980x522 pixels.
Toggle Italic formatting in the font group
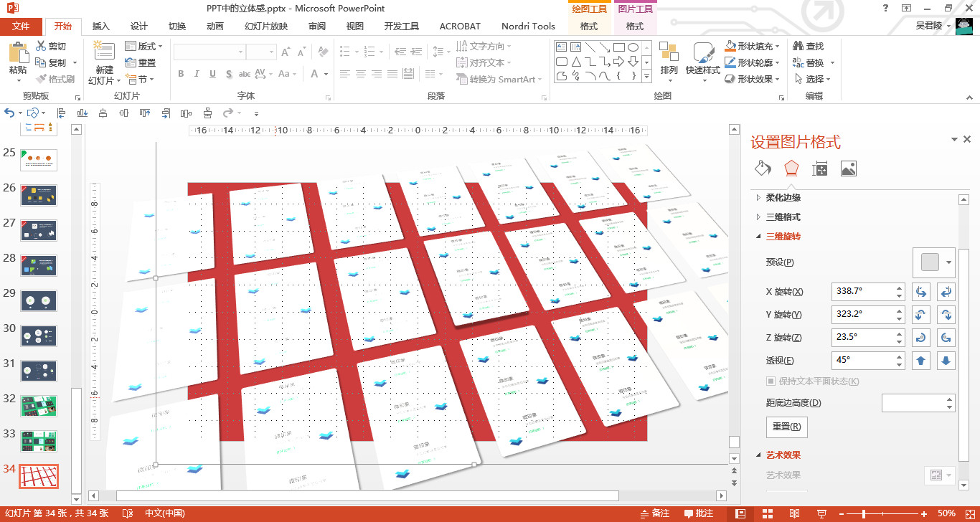click(x=197, y=74)
